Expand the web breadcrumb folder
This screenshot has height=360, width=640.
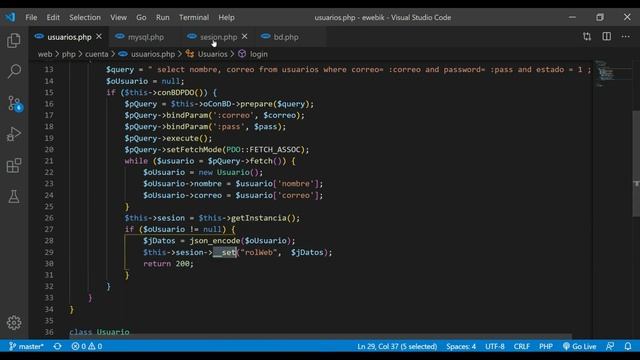point(45,54)
